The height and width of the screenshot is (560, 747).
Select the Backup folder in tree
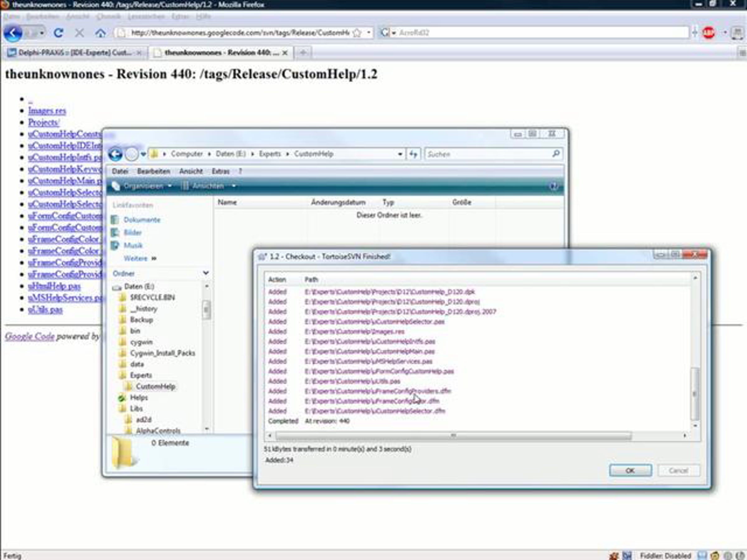click(x=142, y=320)
